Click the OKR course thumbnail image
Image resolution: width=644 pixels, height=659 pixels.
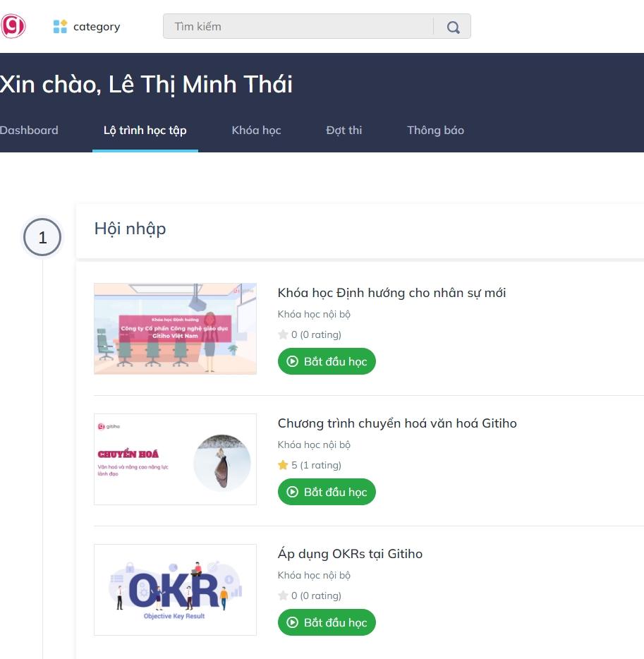pyautogui.click(x=175, y=590)
